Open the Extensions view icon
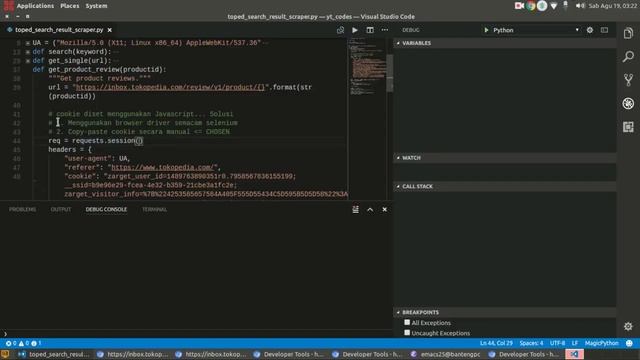640x360 pixels. pos(628,127)
